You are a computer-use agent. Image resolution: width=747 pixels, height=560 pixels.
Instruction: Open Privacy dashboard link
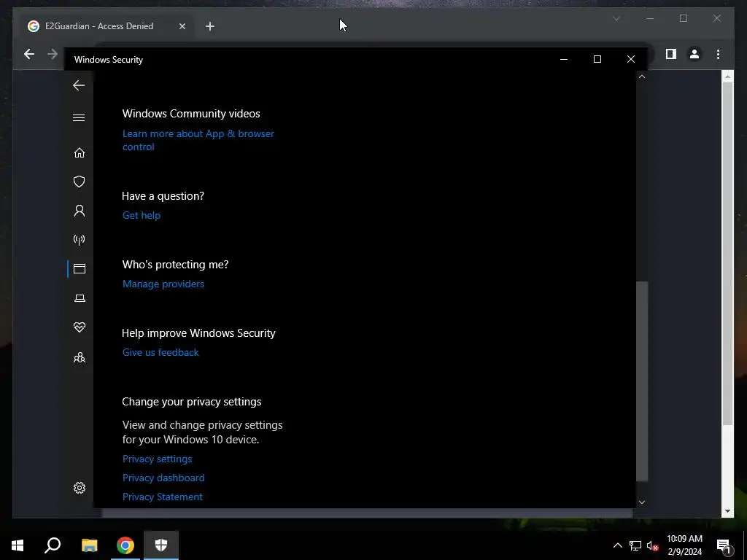pyautogui.click(x=163, y=478)
